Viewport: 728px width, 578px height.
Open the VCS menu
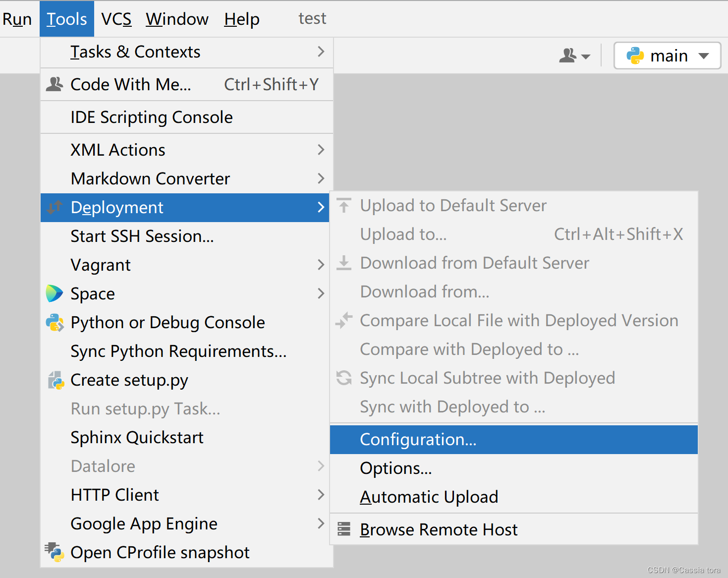point(116,19)
